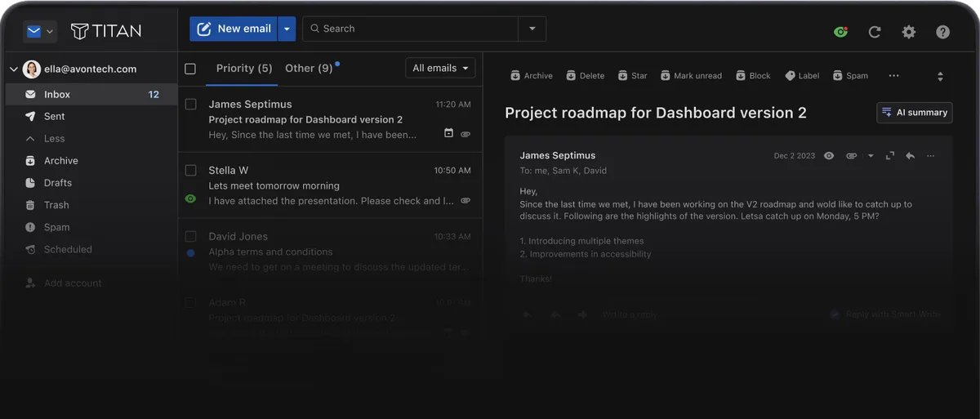The width and height of the screenshot is (980, 419).
Task: Check the Adam R email checkbox
Action: [x=190, y=302]
